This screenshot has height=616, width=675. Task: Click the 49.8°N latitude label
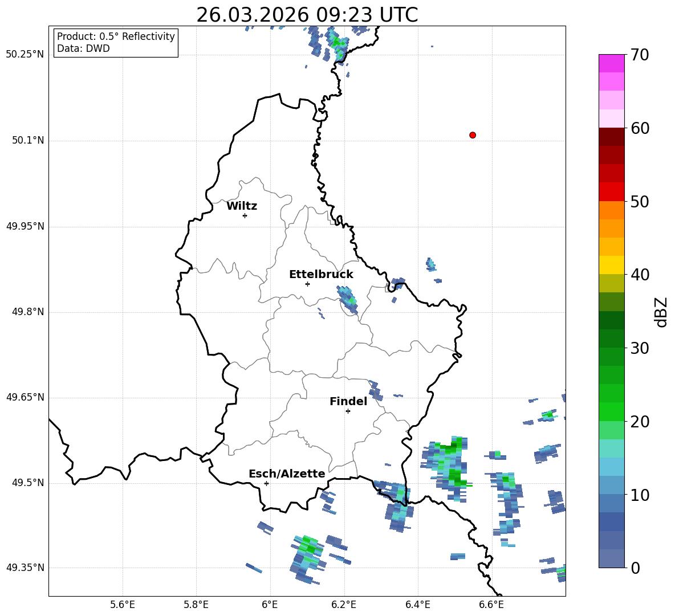[x=28, y=312]
